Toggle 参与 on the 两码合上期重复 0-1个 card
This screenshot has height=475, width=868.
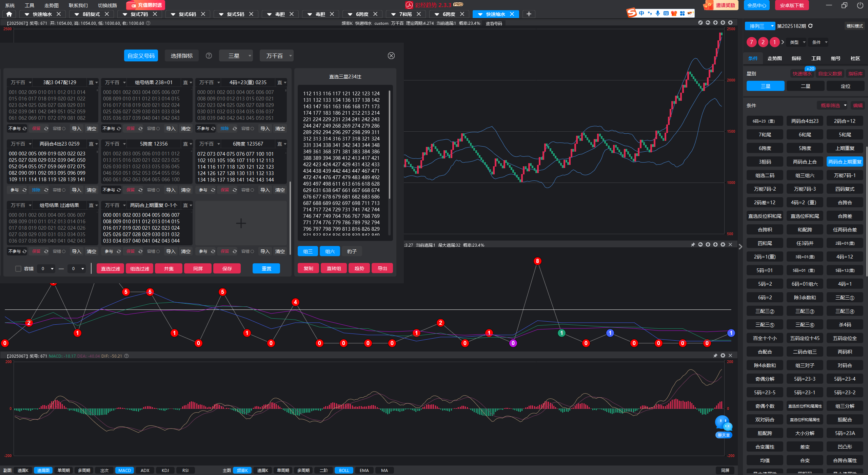coord(113,251)
